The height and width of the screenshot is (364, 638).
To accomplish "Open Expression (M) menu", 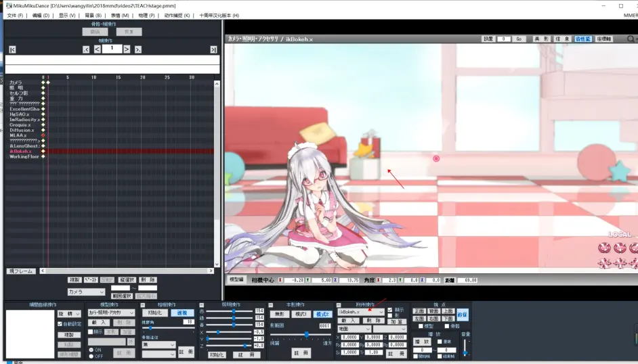I will [x=120, y=16].
